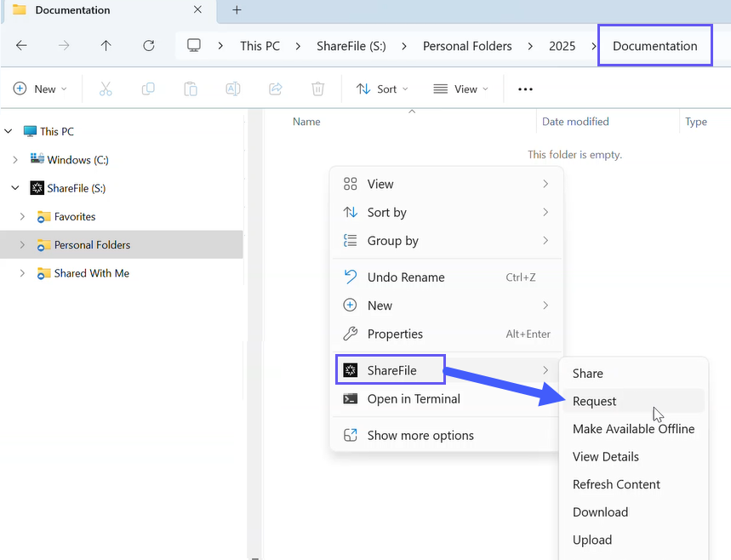Open the View submenu in context menu
Viewport: 731px width, 560px height.
(447, 184)
